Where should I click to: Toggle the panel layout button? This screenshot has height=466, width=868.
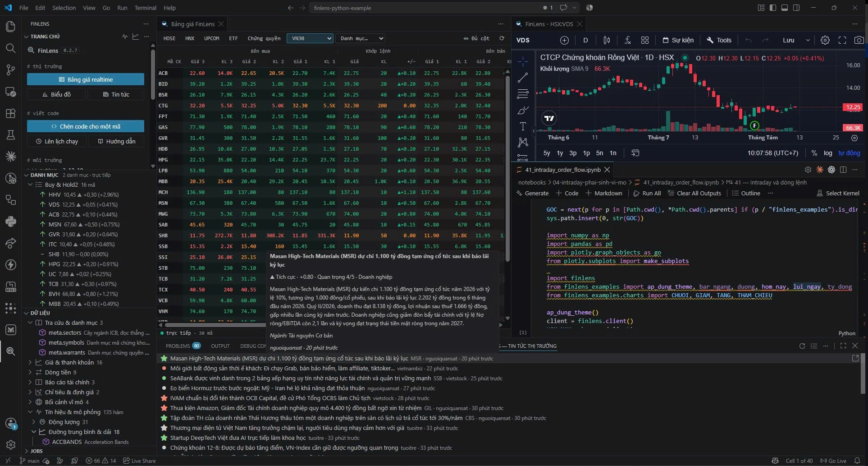tap(785, 8)
